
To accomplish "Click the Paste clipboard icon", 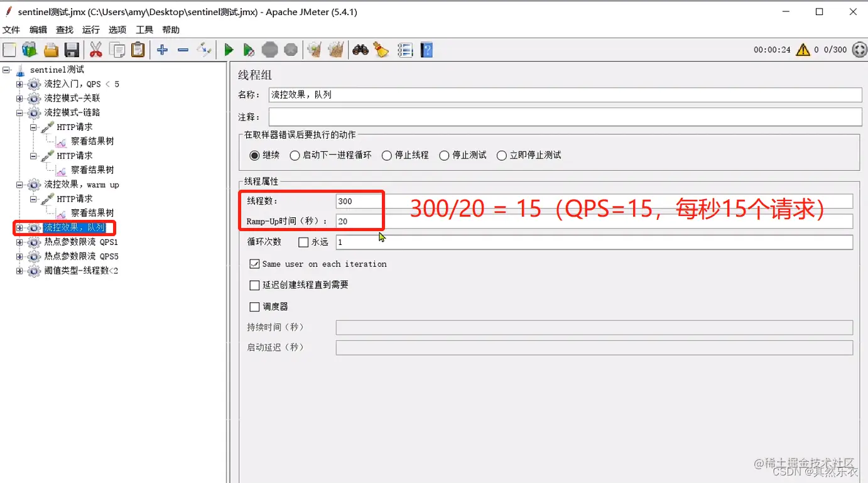I will (138, 50).
